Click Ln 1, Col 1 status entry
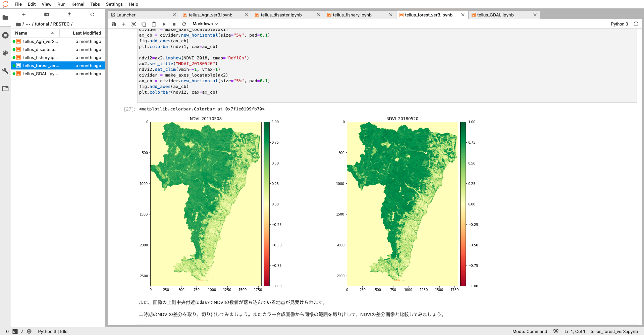Image resolution: width=644 pixels, height=335 pixels. pos(575,331)
